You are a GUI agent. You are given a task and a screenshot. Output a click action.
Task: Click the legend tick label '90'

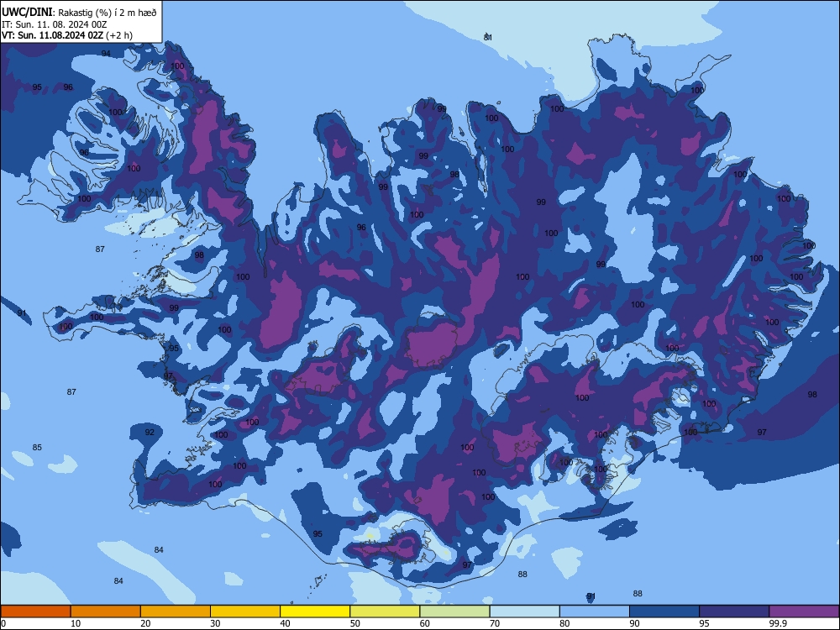point(634,623)
